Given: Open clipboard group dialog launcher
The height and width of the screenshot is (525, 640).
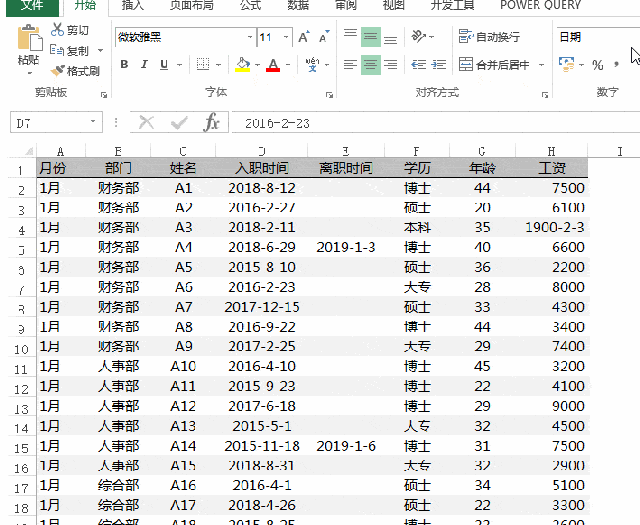Looking at the screenshot, I should pyautogui.click(x=104, y=95).
